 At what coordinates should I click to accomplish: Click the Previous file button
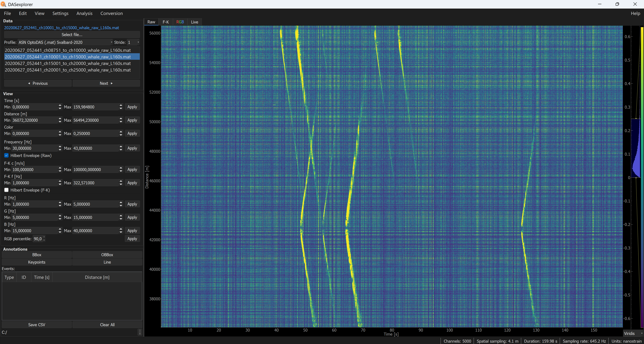click(38, 83)
